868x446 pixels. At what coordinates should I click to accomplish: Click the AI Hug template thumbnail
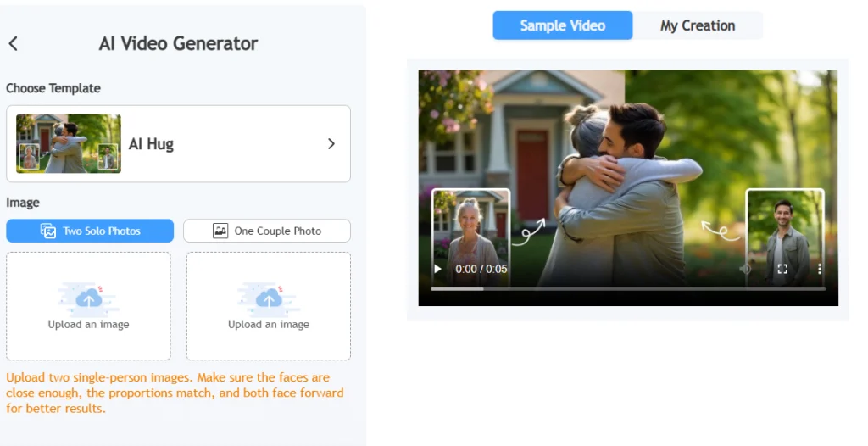69,143
